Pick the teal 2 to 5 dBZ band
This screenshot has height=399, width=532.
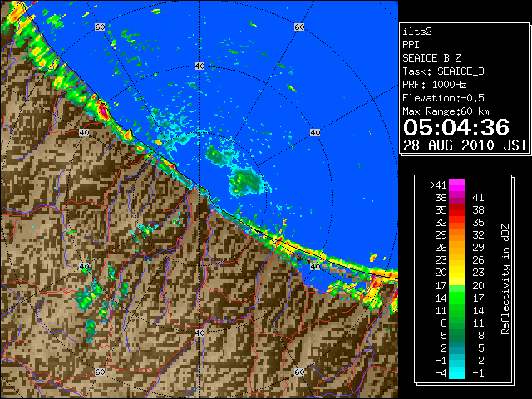(457, 347)
